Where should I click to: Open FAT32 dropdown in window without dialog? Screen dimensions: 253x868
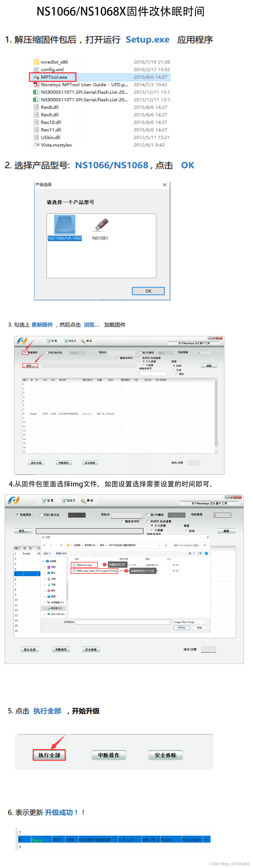(78, 353)
